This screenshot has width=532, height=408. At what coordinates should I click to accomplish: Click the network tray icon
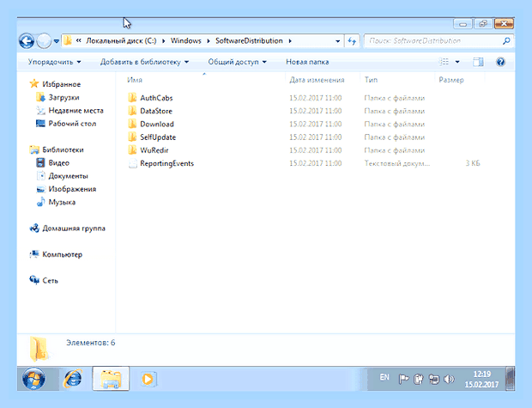pyautogui.click(x=433, y=379)
